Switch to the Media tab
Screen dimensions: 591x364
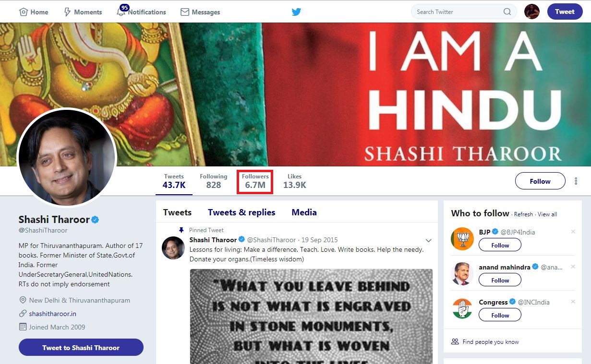tap(304, 212)
